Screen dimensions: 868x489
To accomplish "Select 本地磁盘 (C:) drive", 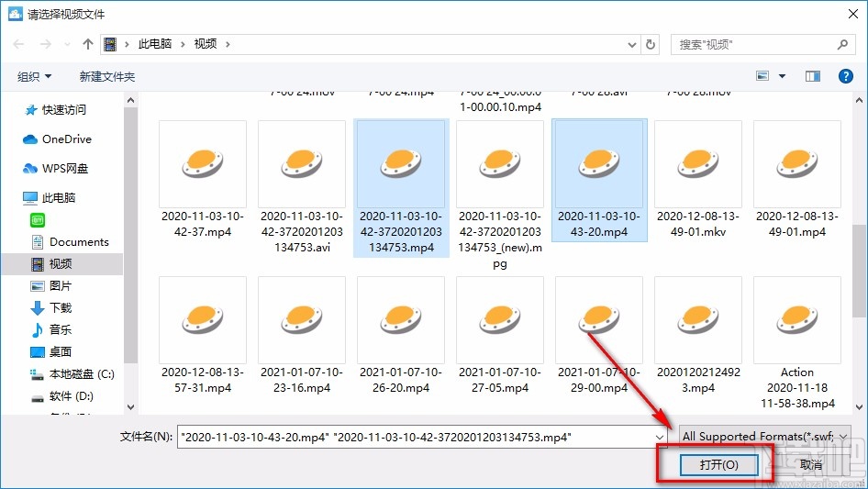I will pyautogui.click(x=72, y=374).
